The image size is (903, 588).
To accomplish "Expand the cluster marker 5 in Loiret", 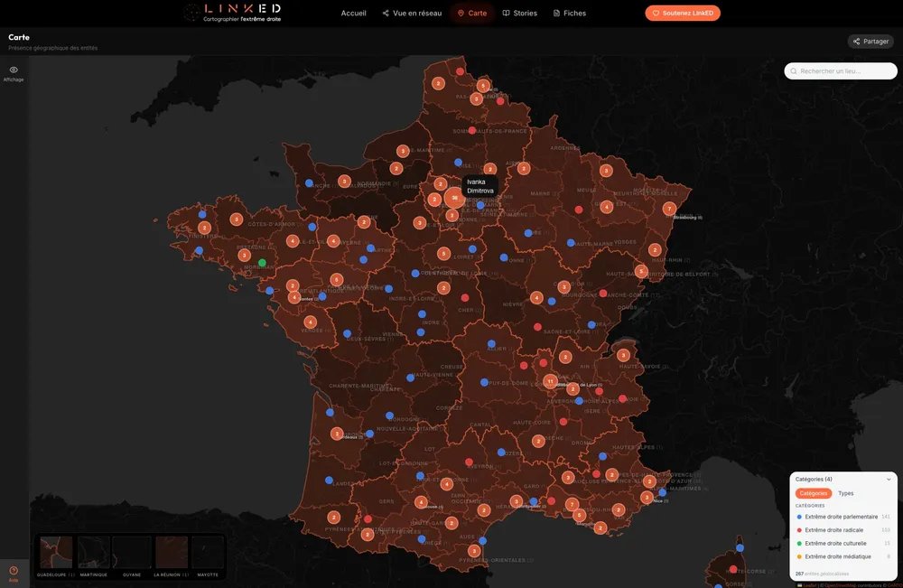I will 442,254.
